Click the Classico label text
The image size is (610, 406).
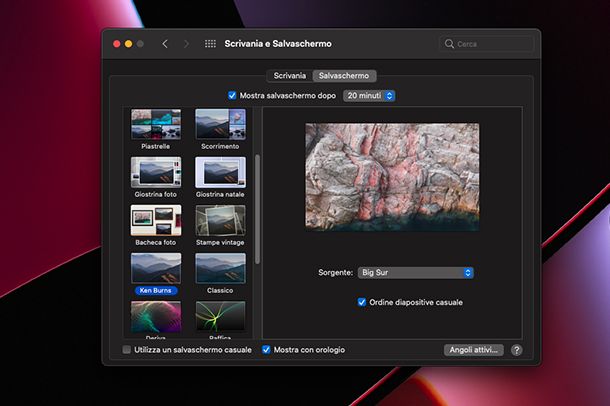pyautogui.click(x=220, y=290)
